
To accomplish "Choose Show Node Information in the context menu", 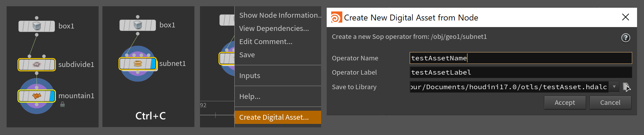I will coord(278,15).
